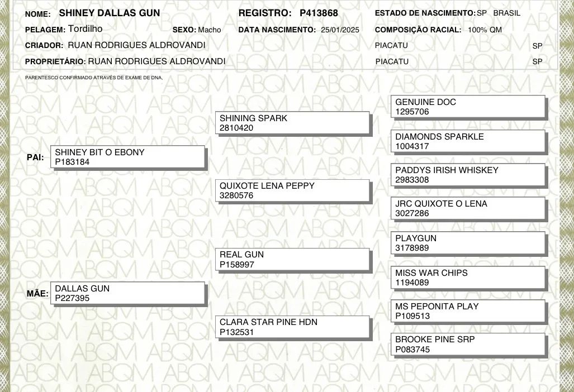Click the REAL GUN pedigree box
Viewport: 574px width, 392px height.
(x=293, y=259)
